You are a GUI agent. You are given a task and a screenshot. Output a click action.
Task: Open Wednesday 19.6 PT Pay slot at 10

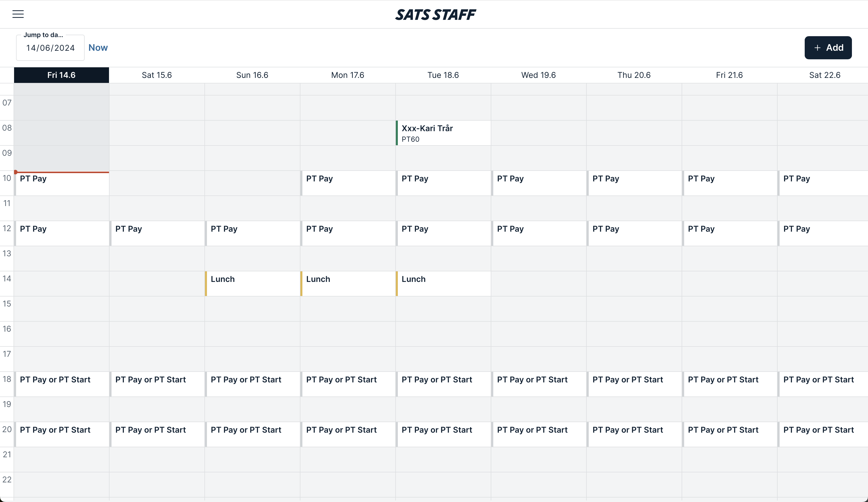[x=539, y=183]
